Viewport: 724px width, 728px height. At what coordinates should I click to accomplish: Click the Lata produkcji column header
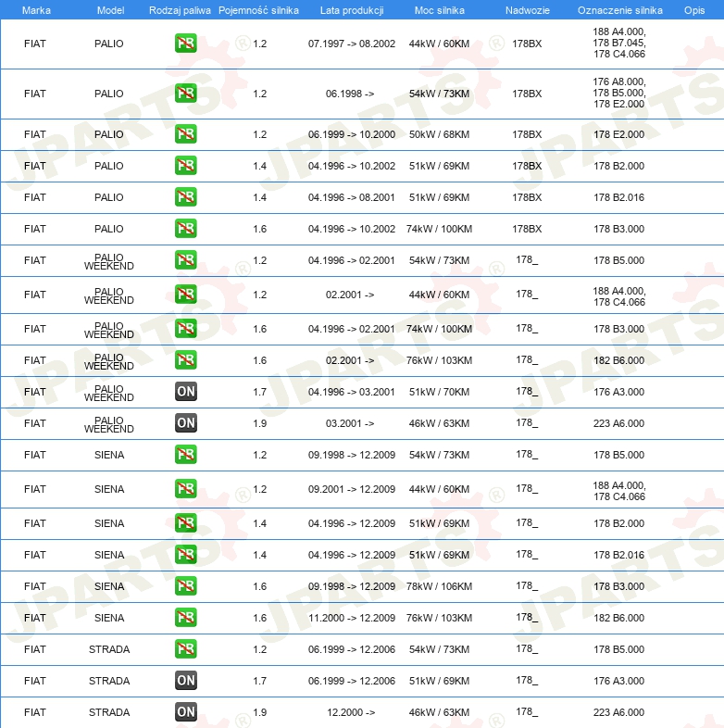(351, 9)
